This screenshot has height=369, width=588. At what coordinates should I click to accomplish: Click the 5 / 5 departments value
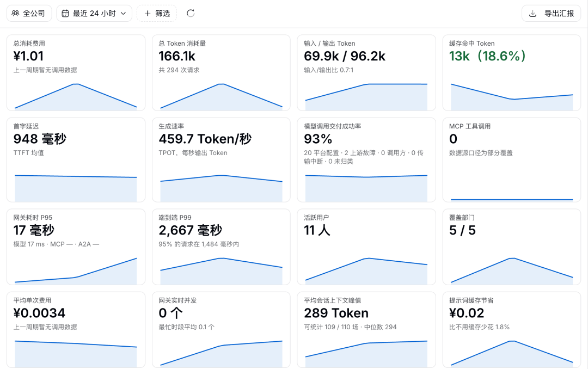point(462,230)
